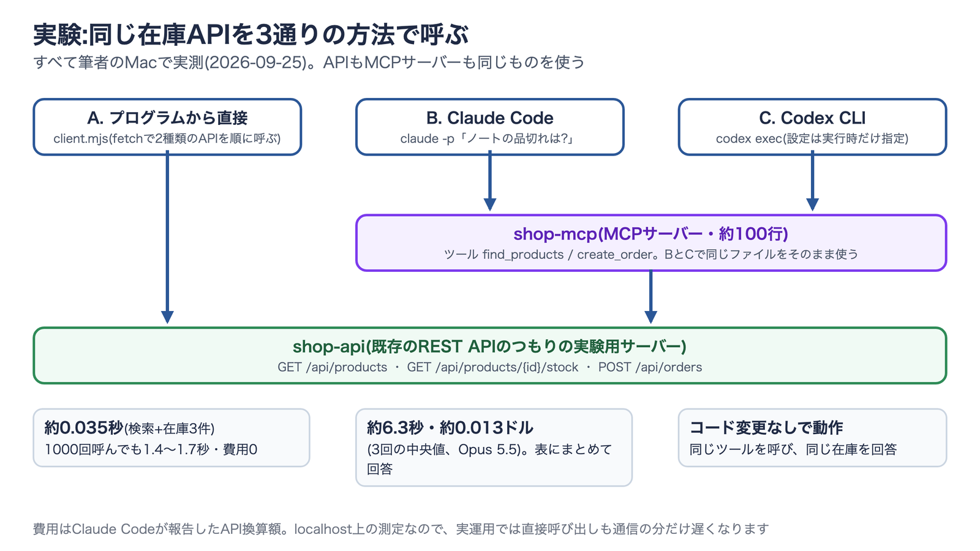Select the purple shop-mcp server box
980x551 pixels.
pyautogui.click(x=651, y=242)
